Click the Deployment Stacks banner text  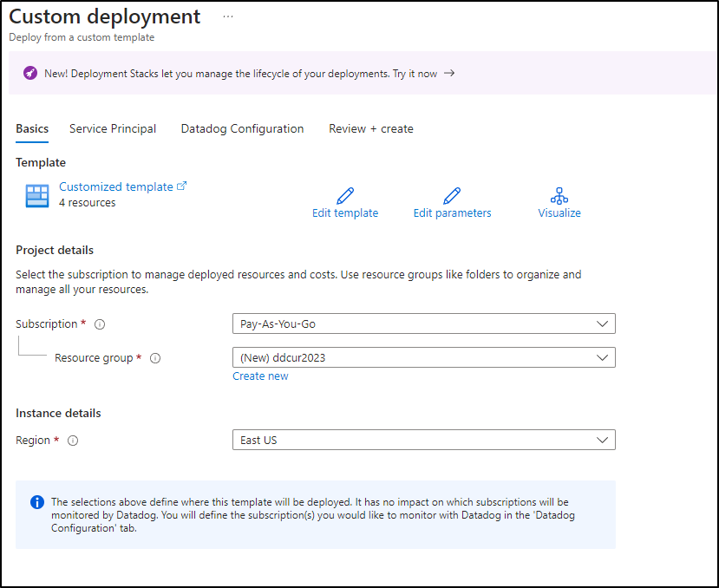click(241, 74)
